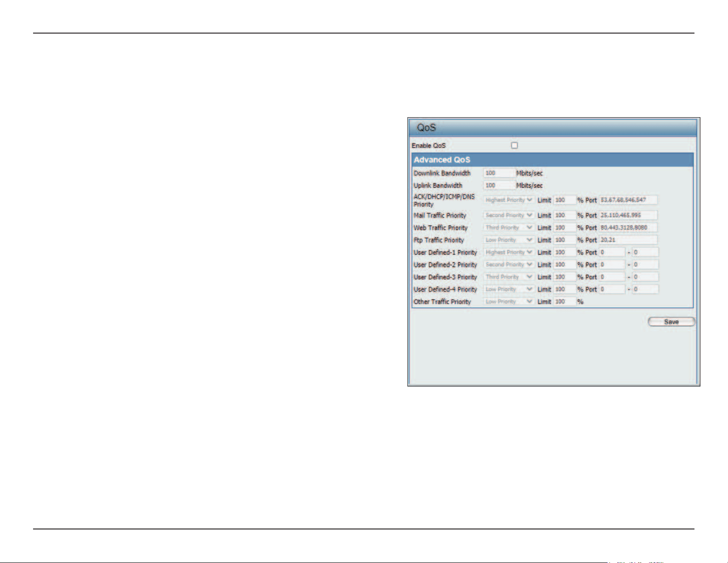The width and height of the screenshot is (728, 563).
Task: Click the Ftp Traffic Priority label
Action: pos(439,240)
